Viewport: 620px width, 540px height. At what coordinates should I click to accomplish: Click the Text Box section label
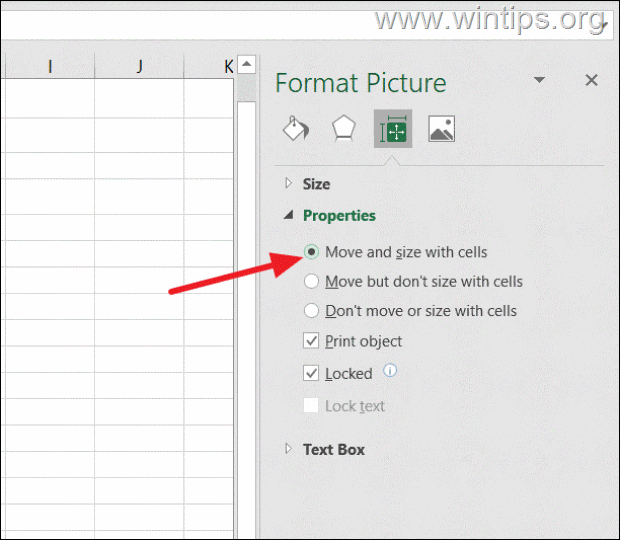click(x=334, y=449)
